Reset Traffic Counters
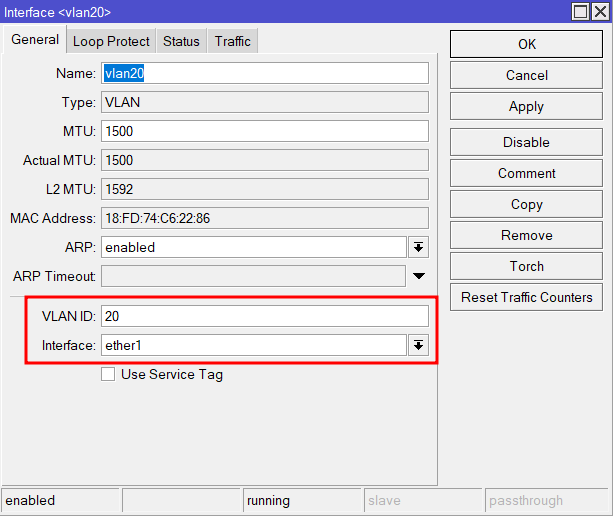 click(526, 297)
